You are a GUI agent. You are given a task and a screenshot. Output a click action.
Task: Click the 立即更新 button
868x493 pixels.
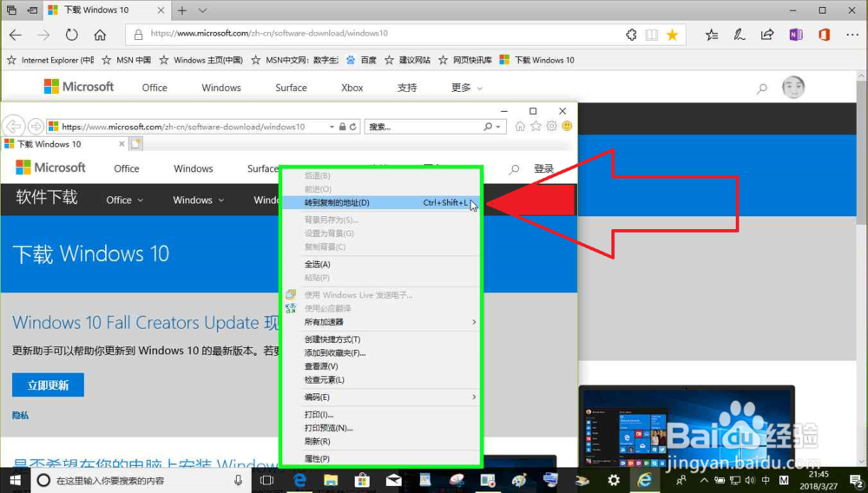(x=48, y=385)
